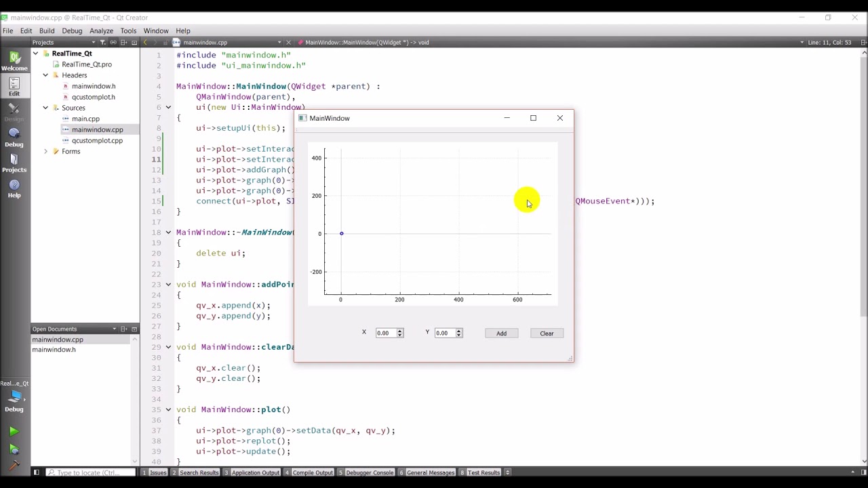Switch to Debug mode in sidebar
868x488 pixels.
[14, 137]
